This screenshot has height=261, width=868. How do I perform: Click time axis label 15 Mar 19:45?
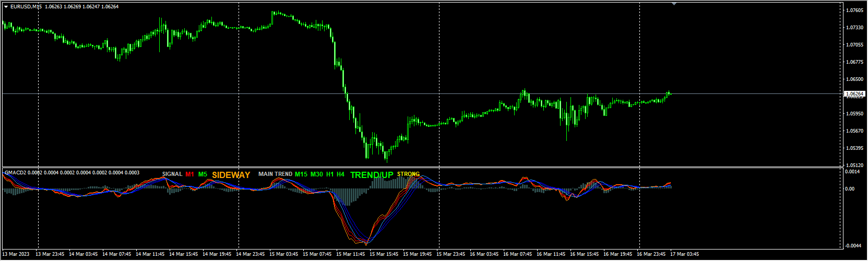(x=418, y=255)
